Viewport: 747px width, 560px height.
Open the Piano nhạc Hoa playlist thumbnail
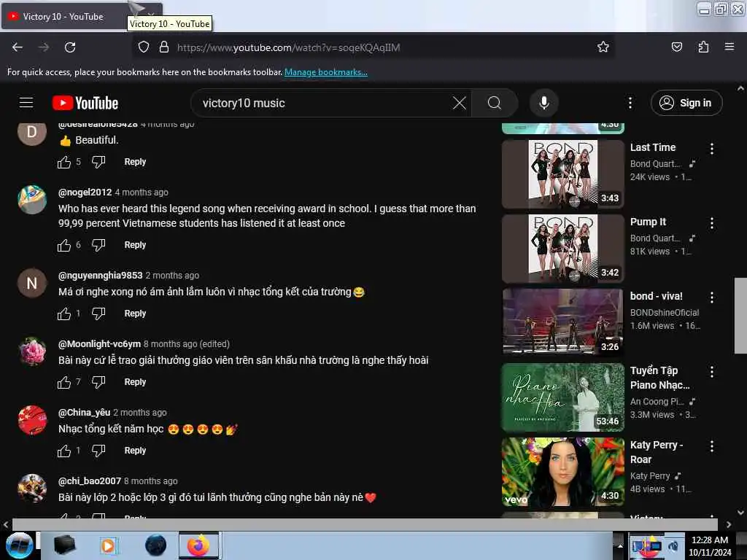pos(562,397)
